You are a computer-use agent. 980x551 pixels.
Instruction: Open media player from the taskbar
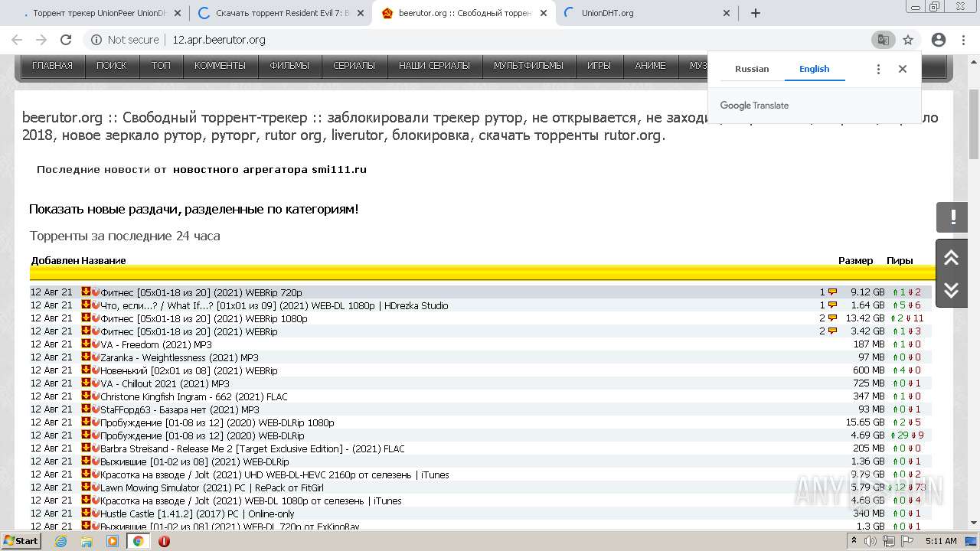pos(113,541)
